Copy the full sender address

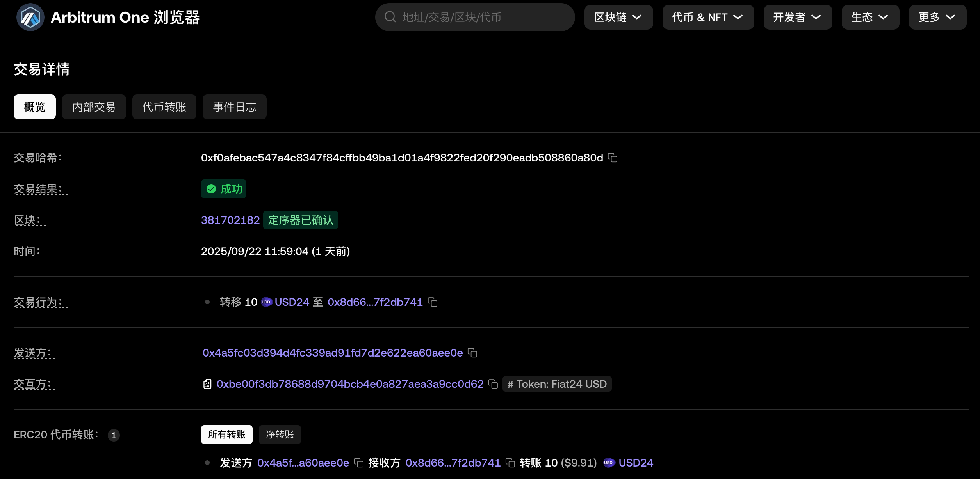(472, 353)
